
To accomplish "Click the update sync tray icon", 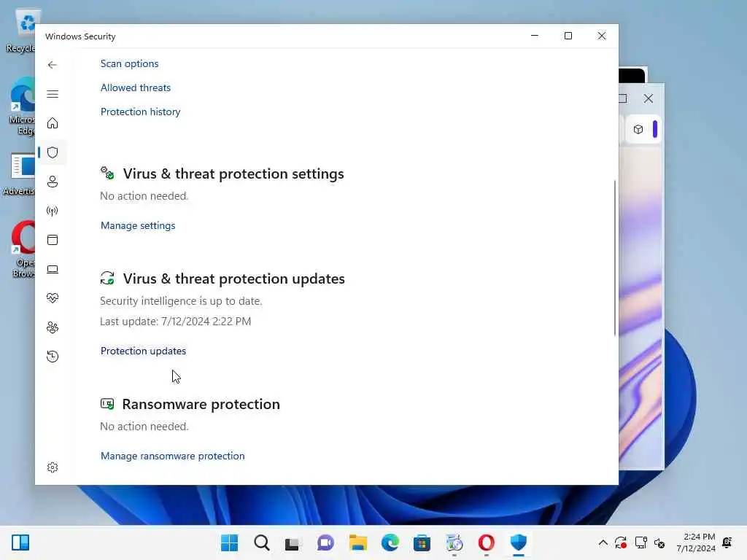I will 621,542.
